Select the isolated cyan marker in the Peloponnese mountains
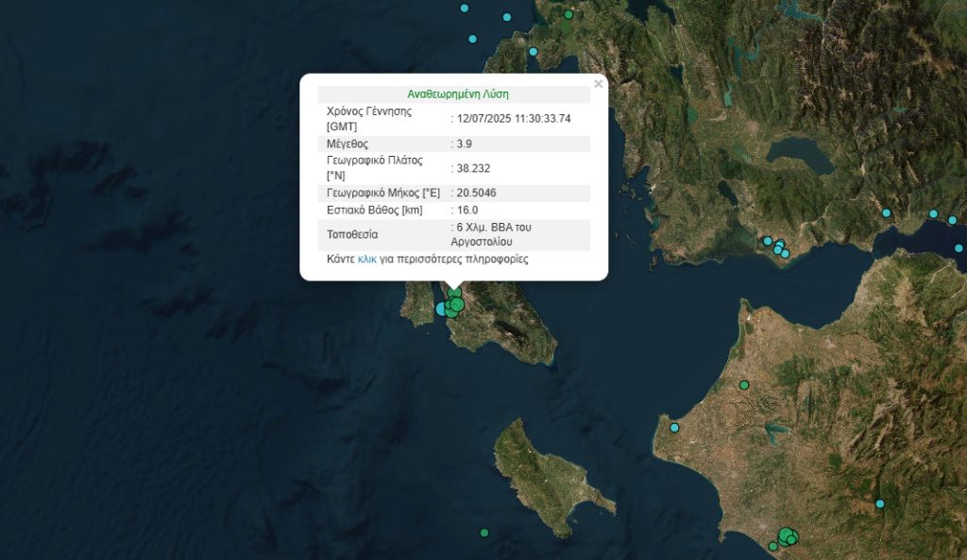This screenshot has width=967, height=560. 880,503
